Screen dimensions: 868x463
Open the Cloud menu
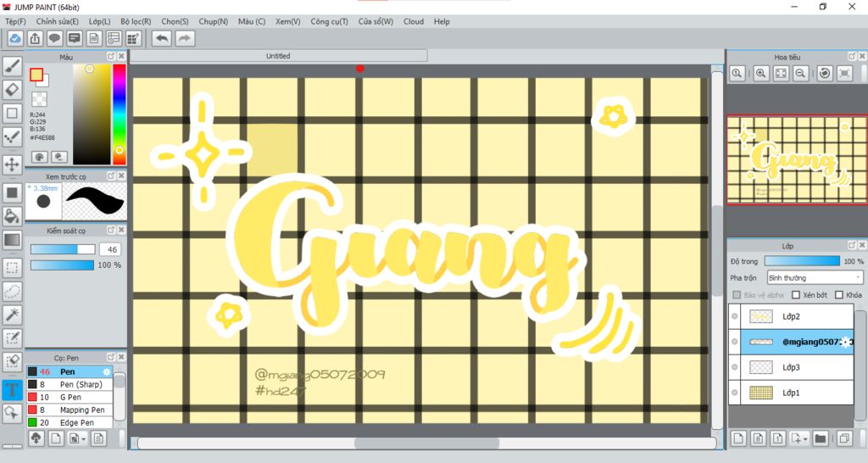click(414, 21)
